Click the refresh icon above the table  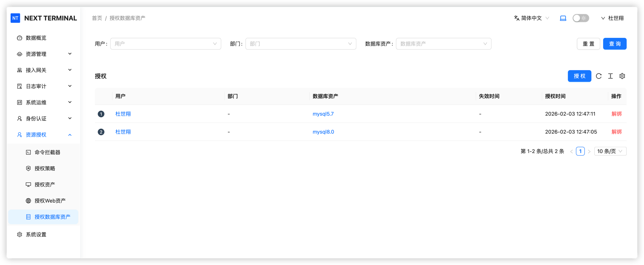[598, 76]
